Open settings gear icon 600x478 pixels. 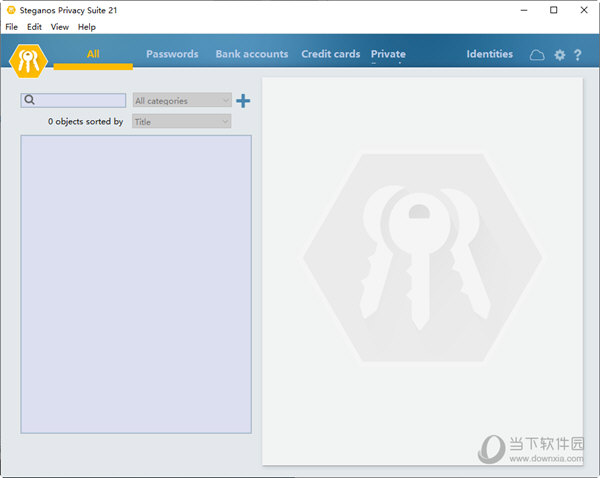pyautogui.click(x=560, y=55)
